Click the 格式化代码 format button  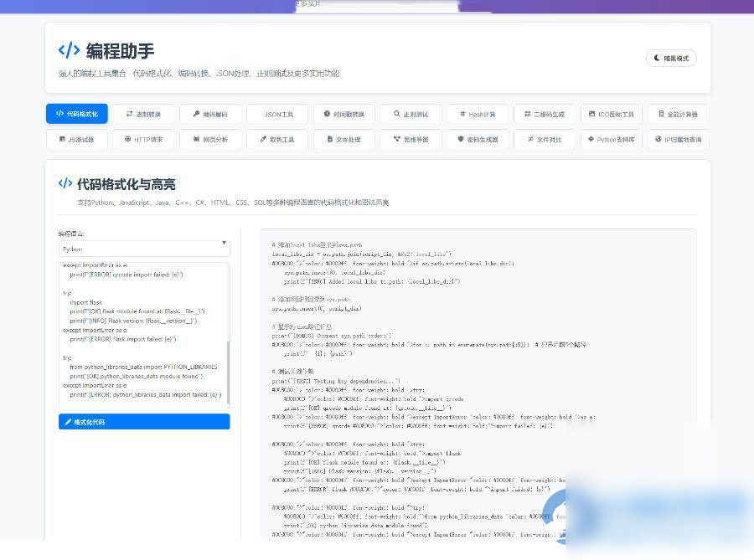coord(143,422)
